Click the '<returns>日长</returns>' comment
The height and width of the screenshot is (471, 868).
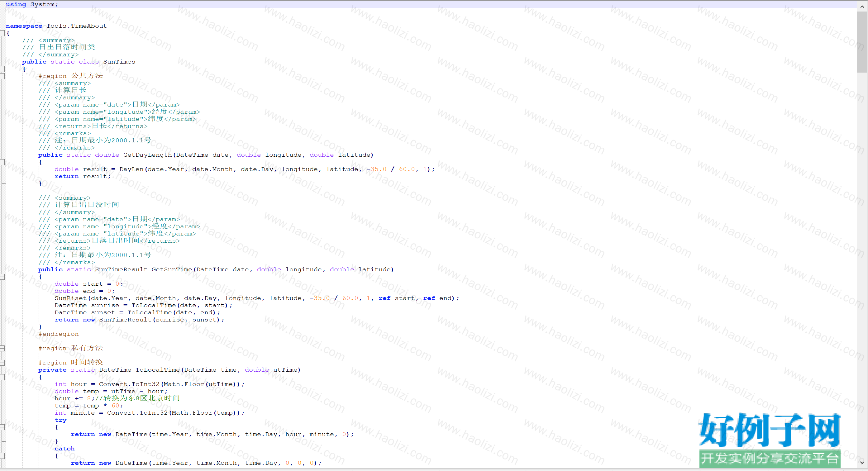pyautogui.click(x=101, y=126)
